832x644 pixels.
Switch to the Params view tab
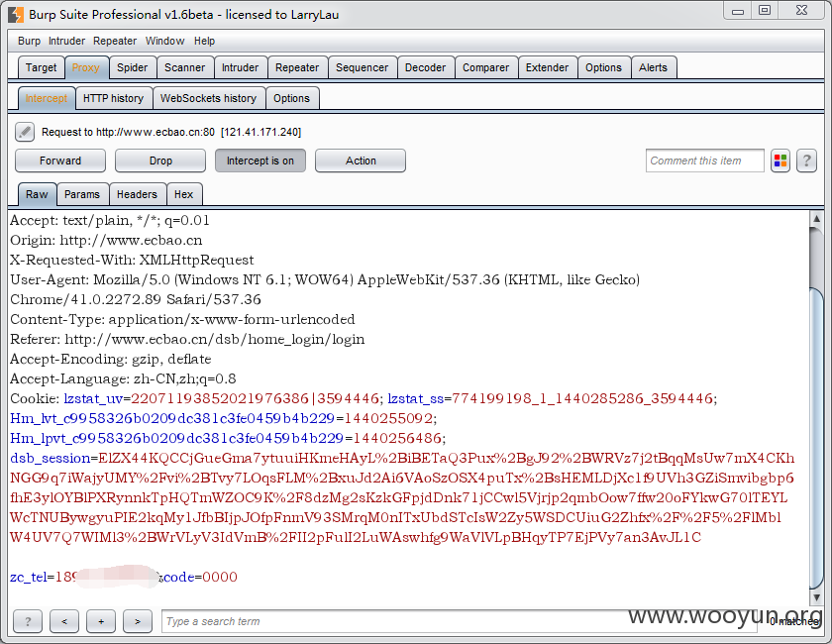coord(81,194)
